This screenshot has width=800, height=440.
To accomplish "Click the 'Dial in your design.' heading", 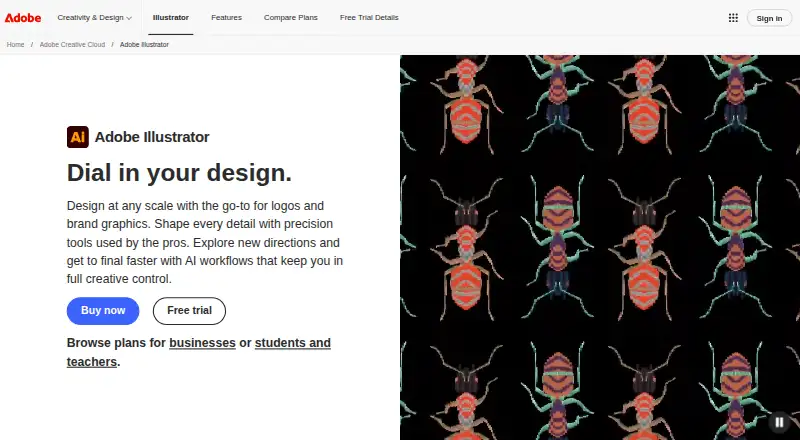I will point(180,173).
